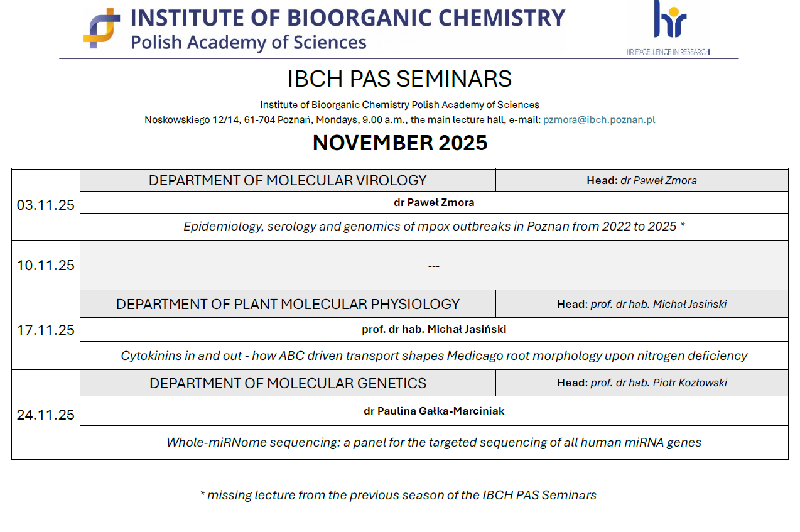Click Head: prof. dr hab. Piotr Kozłowski
Viewport: 800px width, 532px height.
click(x=642, y=383)
